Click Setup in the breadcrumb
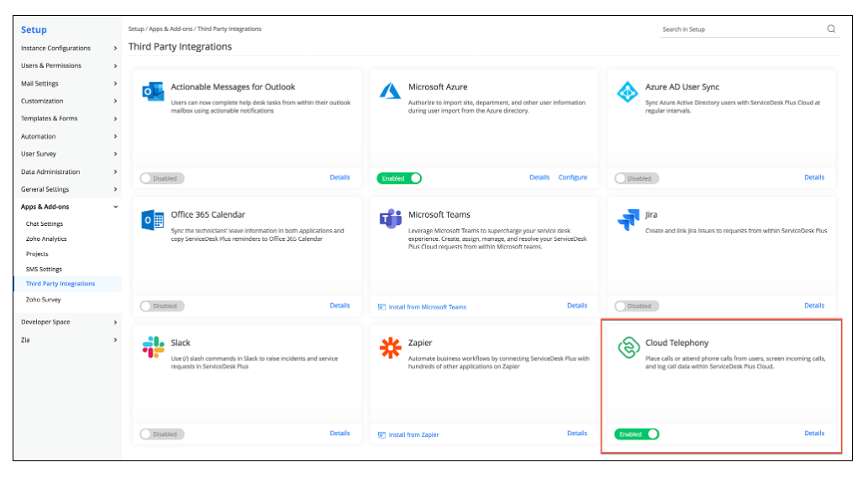The height and width of the screenshot is (478, 868). click(x=136, y=29)
